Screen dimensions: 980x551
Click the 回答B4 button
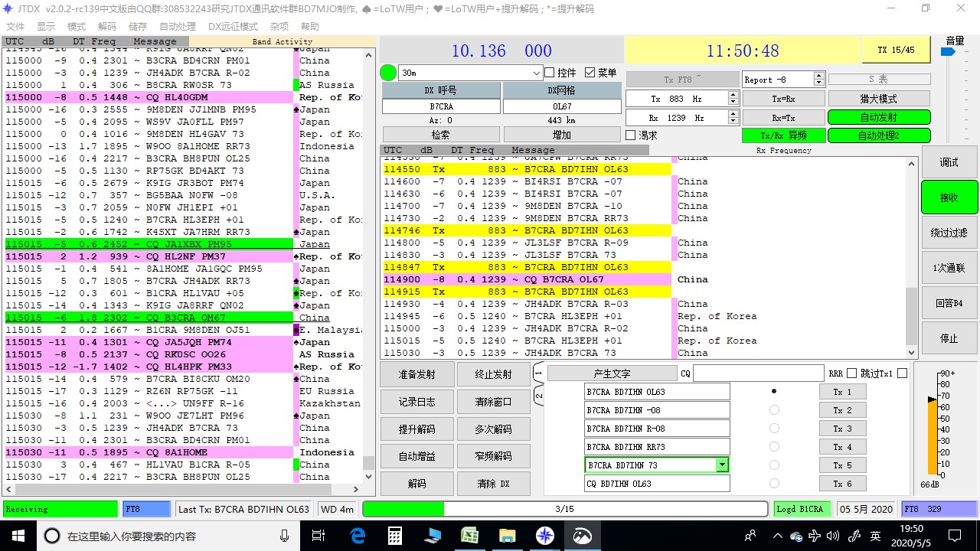coord(949,303)
